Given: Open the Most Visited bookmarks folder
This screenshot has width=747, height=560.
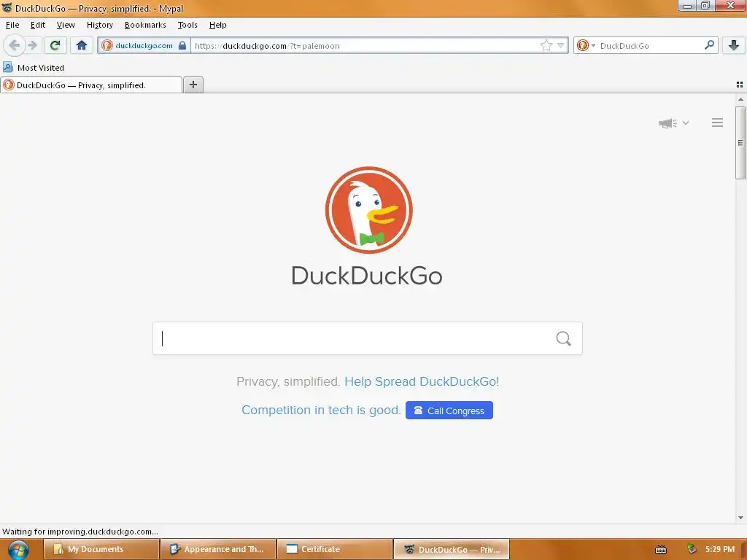Looking at the screenshot, I should click(34, 68).
